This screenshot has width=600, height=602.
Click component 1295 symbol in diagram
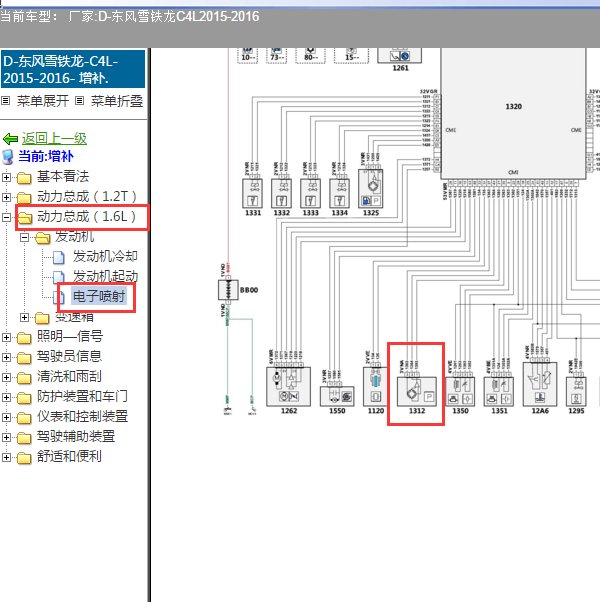(x=576, y=391)
